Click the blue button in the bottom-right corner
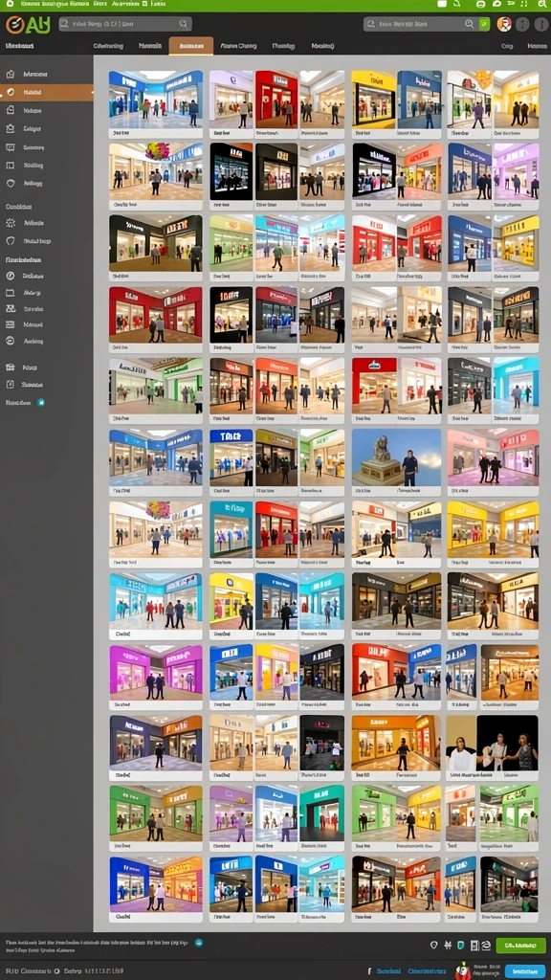Screen dimensions: 551x980 [x=525, y=971]
